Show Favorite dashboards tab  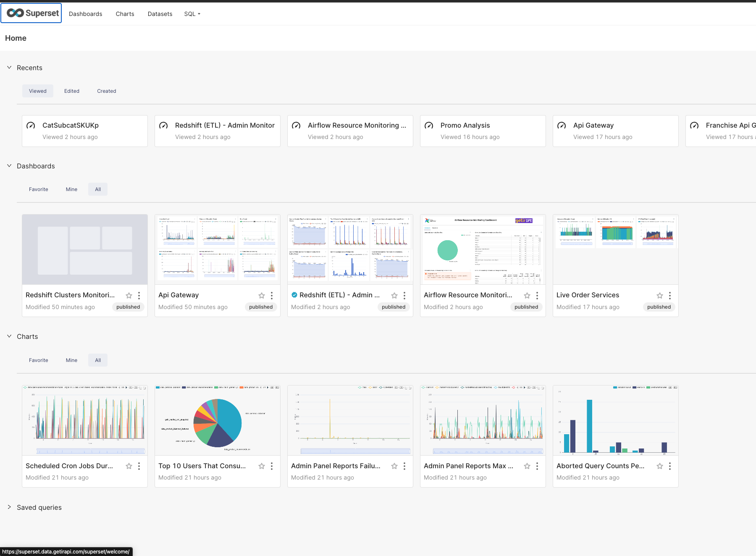(39, 189)
